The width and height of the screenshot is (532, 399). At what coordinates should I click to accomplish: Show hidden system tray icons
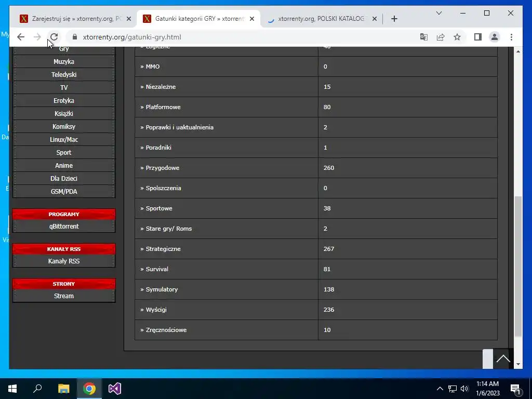click(440, 389)
